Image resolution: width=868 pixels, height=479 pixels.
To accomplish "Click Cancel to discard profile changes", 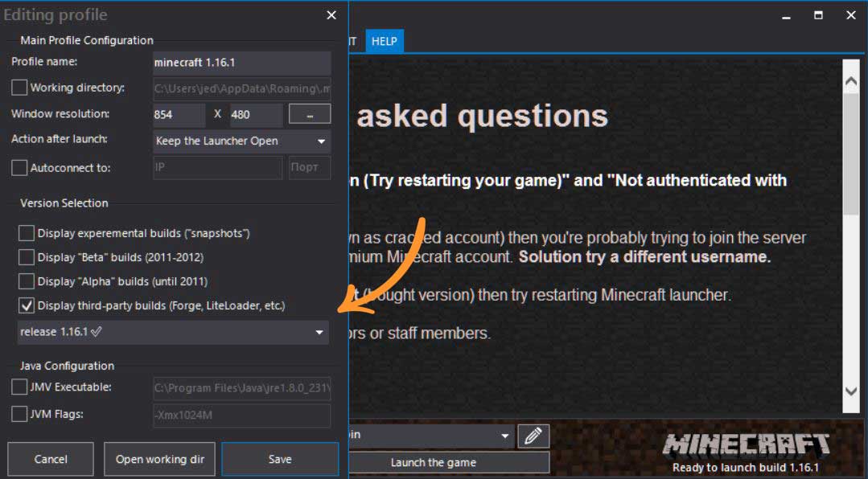I will [x=51, y=459].
